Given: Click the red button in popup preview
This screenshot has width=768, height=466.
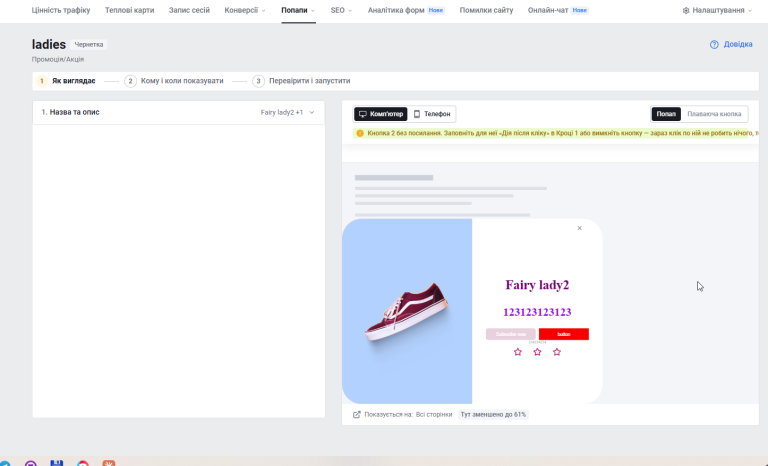Looking at the screenshot, I should [564, 334].
